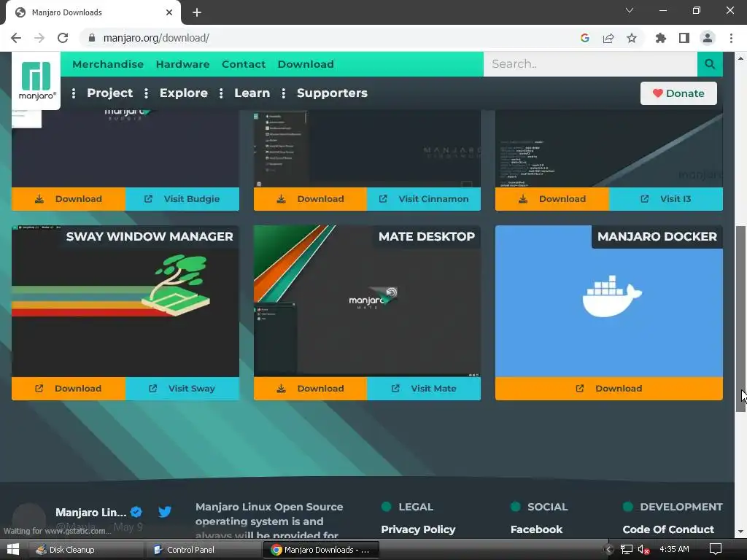747x560 pixels.
Task: Click the network icon in system tray
Action: 627,550
